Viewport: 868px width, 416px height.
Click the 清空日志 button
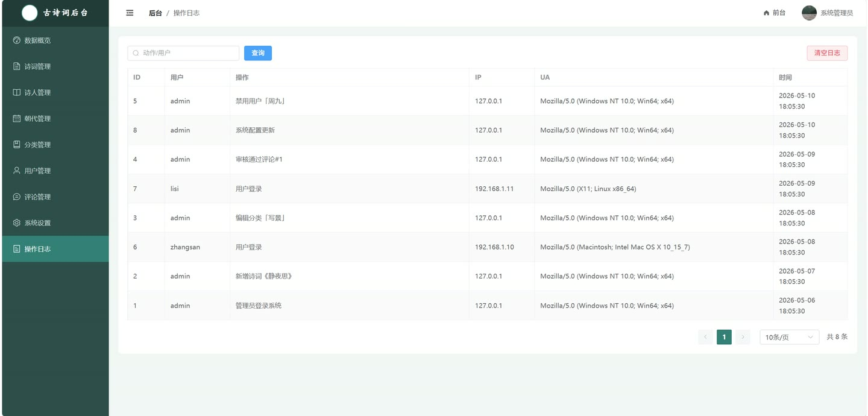tap(827, 53)
